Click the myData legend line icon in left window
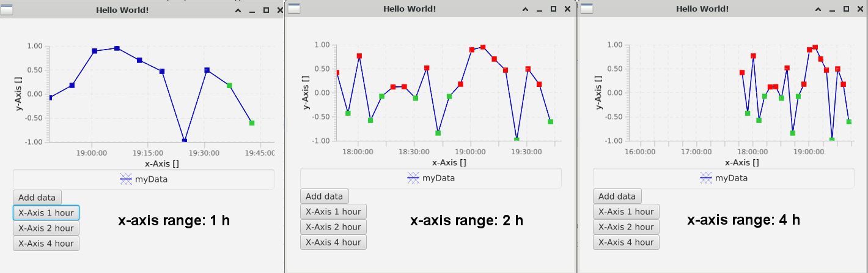Viewport: 868px width, 273px height. [126, 179]
